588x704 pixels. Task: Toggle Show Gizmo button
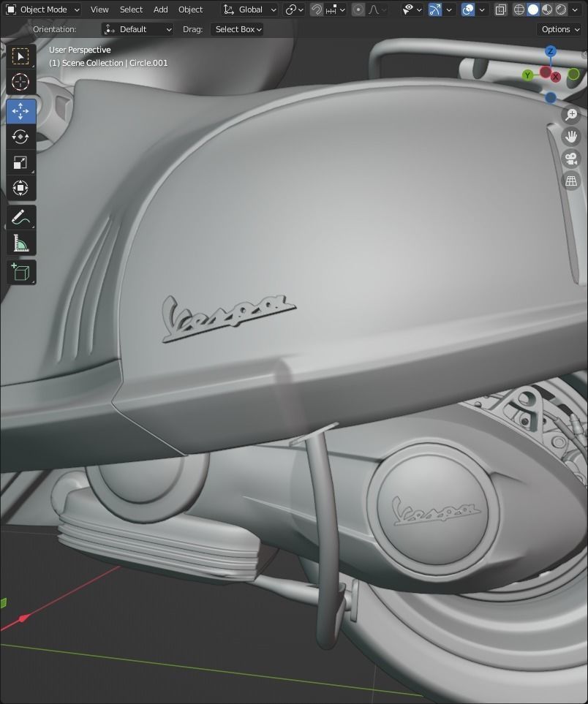(435, 10)
